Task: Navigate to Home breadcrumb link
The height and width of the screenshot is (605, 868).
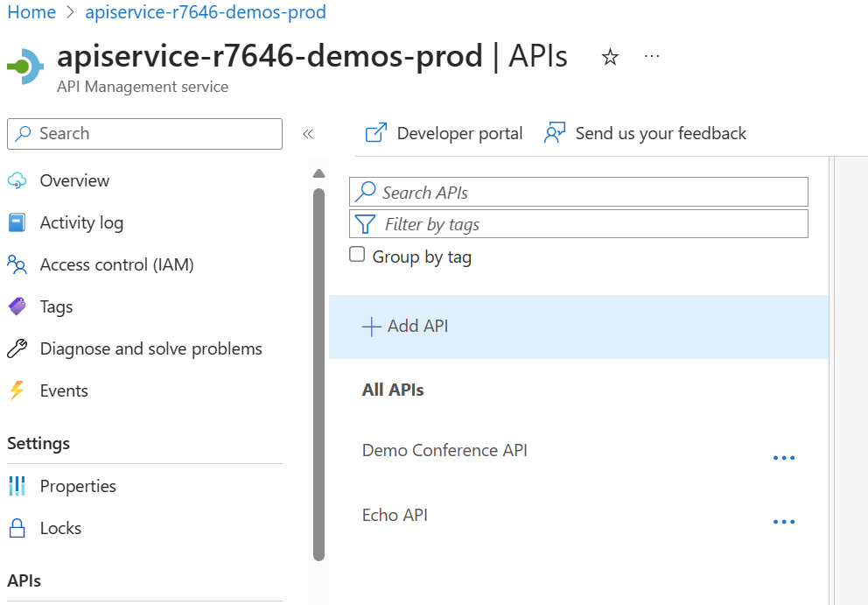Action: tap(31, 11)
